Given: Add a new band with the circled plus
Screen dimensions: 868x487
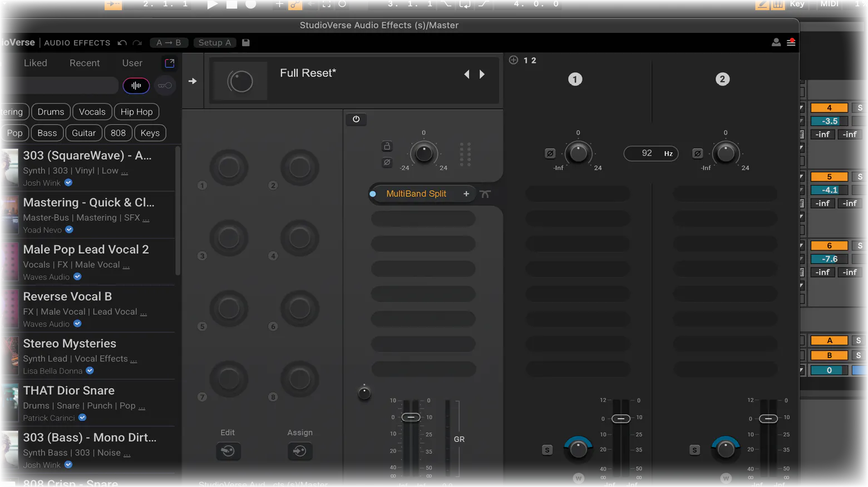Looking at the screenshot, I should (514, 60).
